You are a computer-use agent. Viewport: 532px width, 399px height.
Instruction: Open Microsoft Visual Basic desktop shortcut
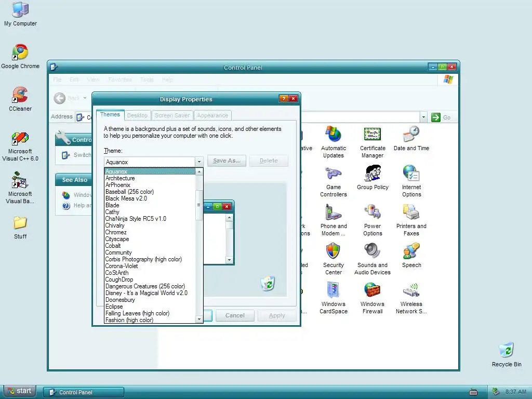(x=20, y=188)
